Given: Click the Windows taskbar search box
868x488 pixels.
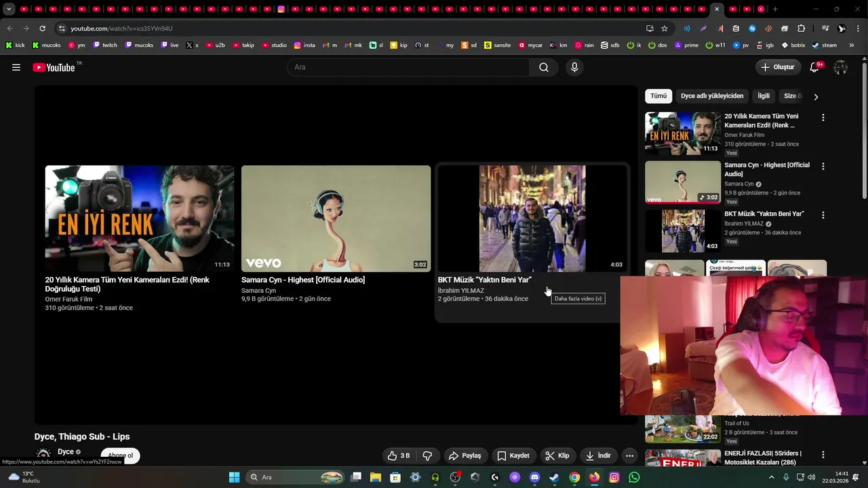Looking at the screenshot, I should point(294,477).
